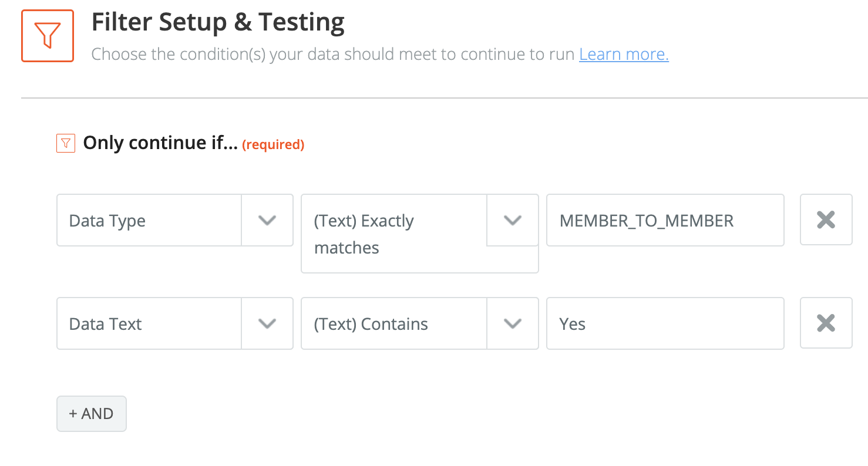Click the Choose the condition(s) description text
Viewport: 868px width, 466px height.
(332, 55)
